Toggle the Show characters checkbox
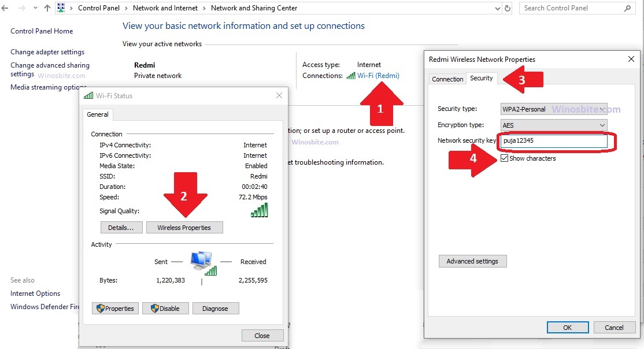This screenshot has width=644, height=349. tap(505, 158)
